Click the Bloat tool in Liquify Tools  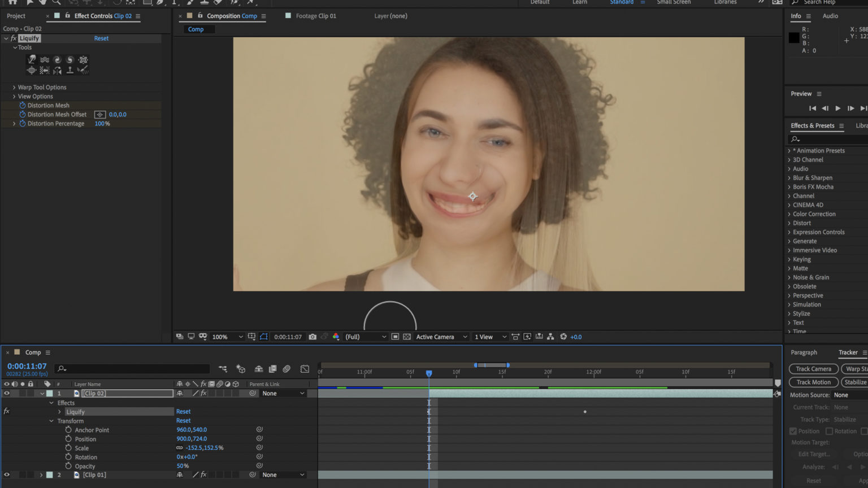coord(32,70)
